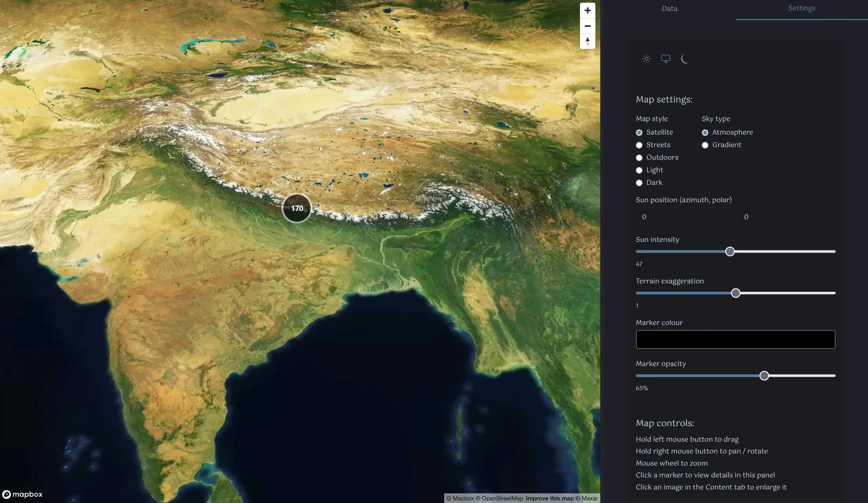This screenshot has height=503, width=868.
Task: Adjust the Sun intensity slider
Action: coord(730,252)
